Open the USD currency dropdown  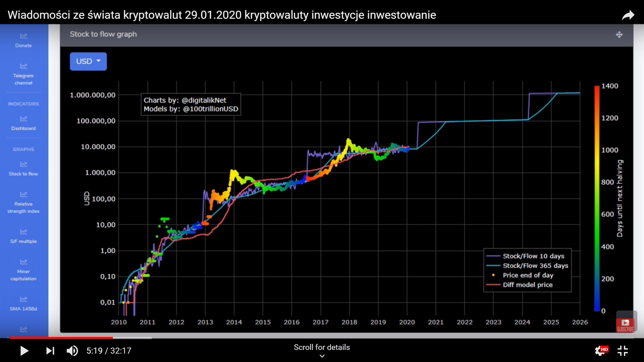click(88, 61)
